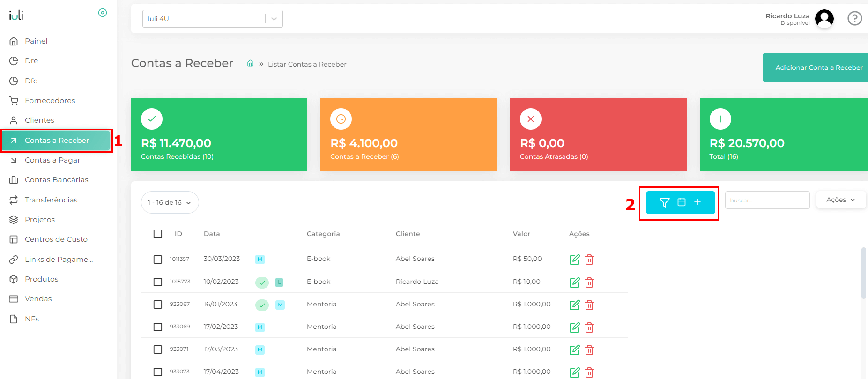
Task: Toggle the select-all checkbox in table header
Action: pyautogui.click(x=158, y=234)
